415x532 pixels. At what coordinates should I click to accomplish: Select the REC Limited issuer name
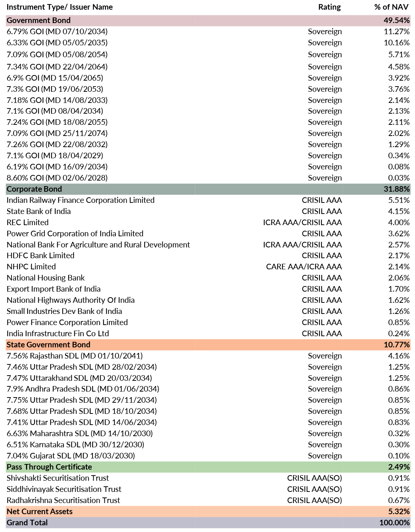coord(27,223)
